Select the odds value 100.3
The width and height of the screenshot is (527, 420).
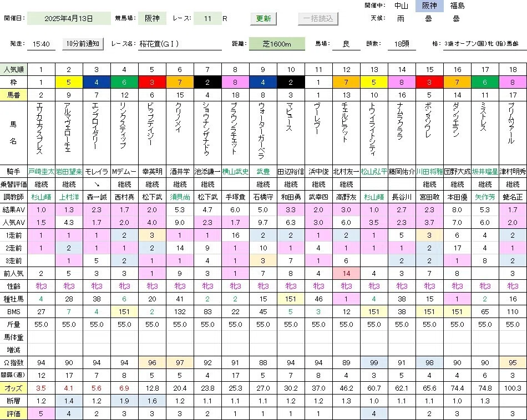click(x=513, y=388)
